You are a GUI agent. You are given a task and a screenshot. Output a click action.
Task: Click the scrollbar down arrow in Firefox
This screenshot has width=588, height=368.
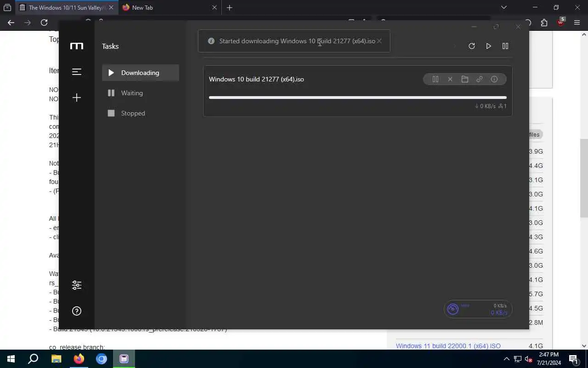tap(584, 346)
